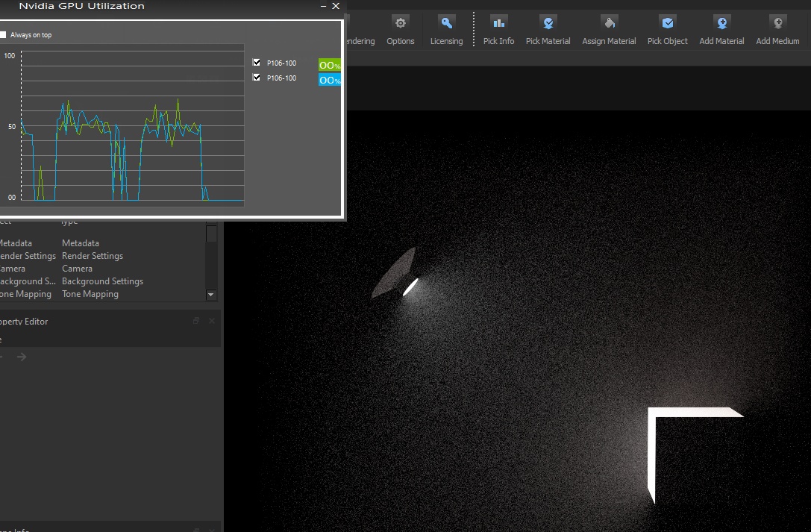Screen dimensions: 811x532
Task: Enable the Always on top checkbox
Action: click(x=3, y=34)
